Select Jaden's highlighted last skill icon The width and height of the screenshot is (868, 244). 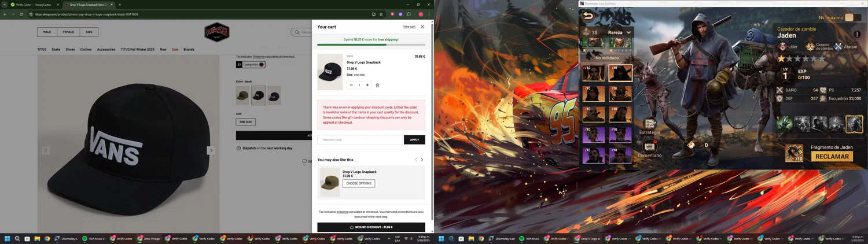pos(854,124)
